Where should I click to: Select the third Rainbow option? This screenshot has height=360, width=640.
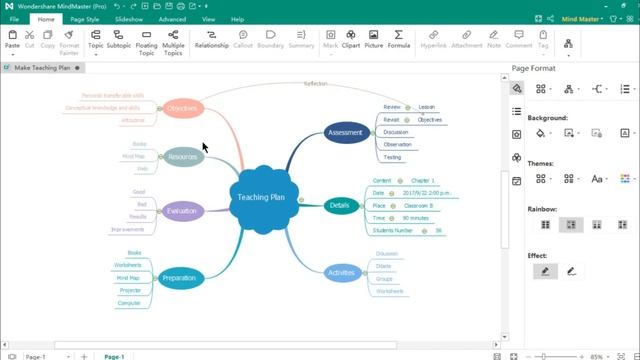(x=597, y=224)
